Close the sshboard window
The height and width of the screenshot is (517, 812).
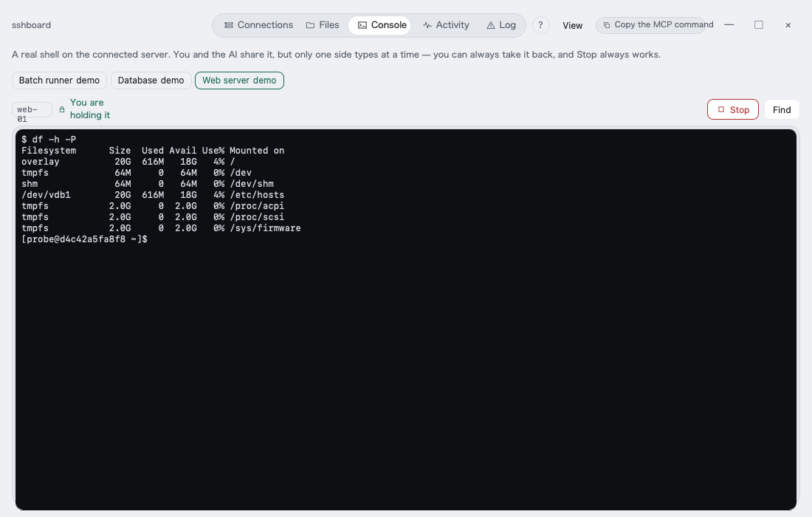click(x=788, y=25)
